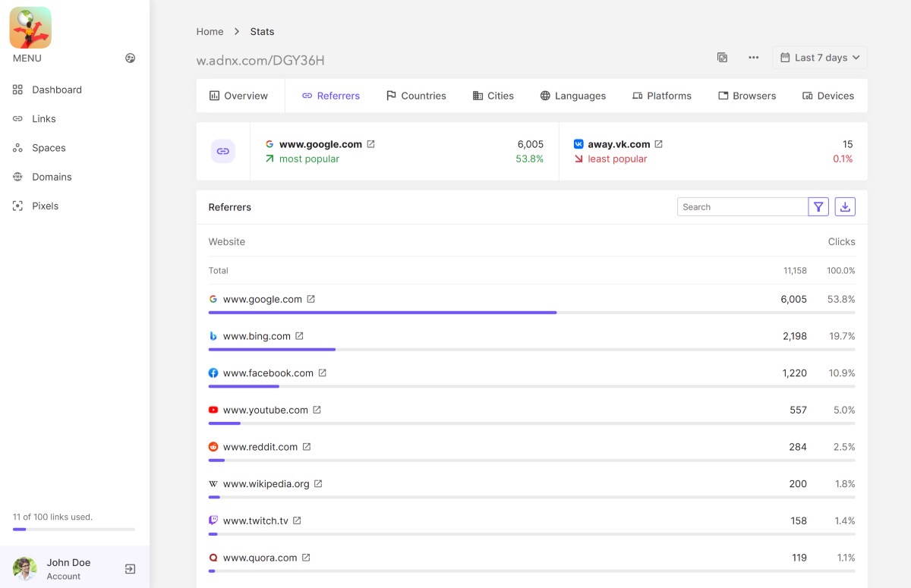
Task: Click the Website column header
Action: pyautogui.click(x=227, y=242)
